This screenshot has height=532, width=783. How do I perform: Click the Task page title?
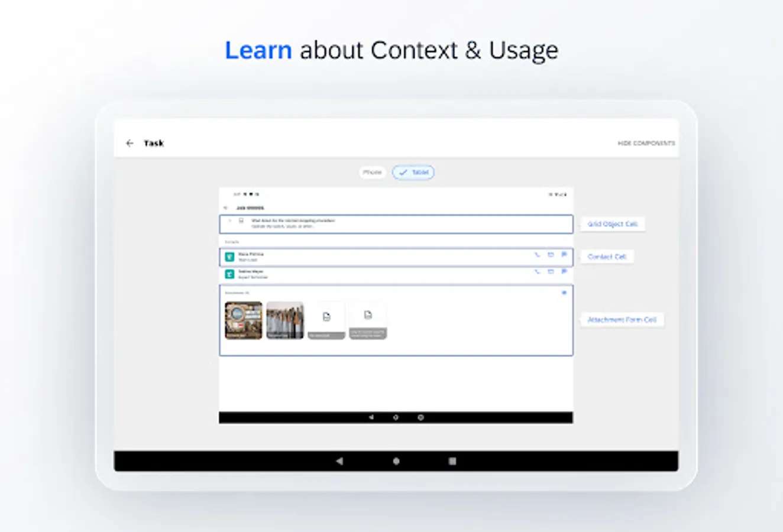(154, 143)
